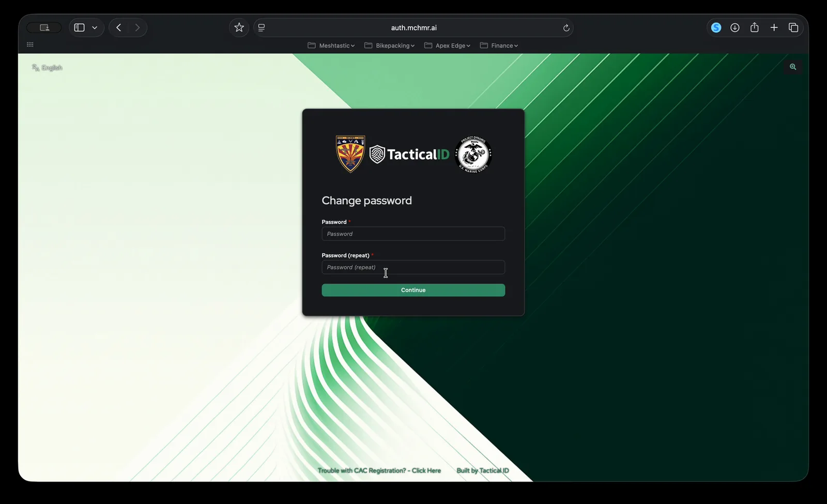Open the apps grid icon in favorites bar
The image size is (827, 504).
tap(30, 44)
